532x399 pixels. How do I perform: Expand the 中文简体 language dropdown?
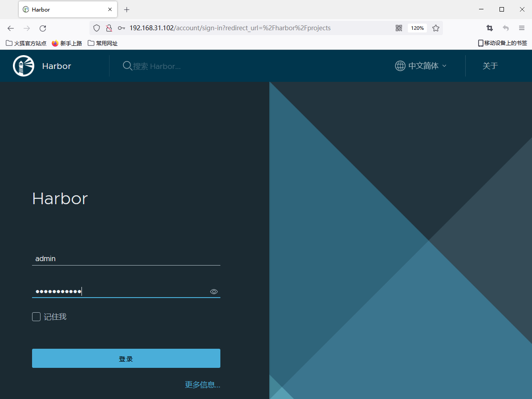427,66
